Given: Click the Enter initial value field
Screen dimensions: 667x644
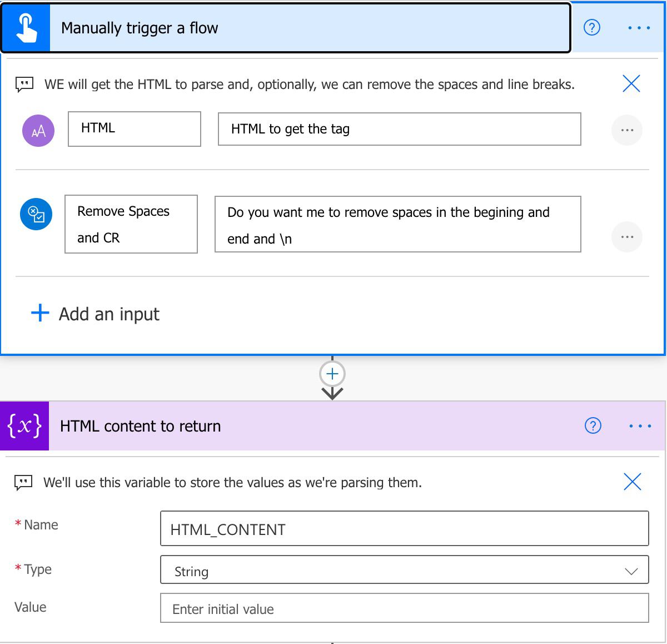Looking at the screenshot, I should coord(404,608).
